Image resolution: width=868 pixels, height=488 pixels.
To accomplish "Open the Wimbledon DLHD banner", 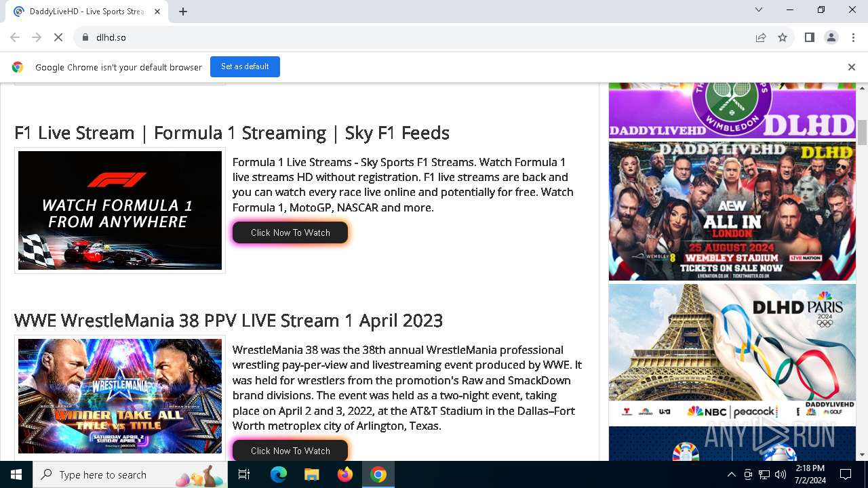I will tap(732, 110).
